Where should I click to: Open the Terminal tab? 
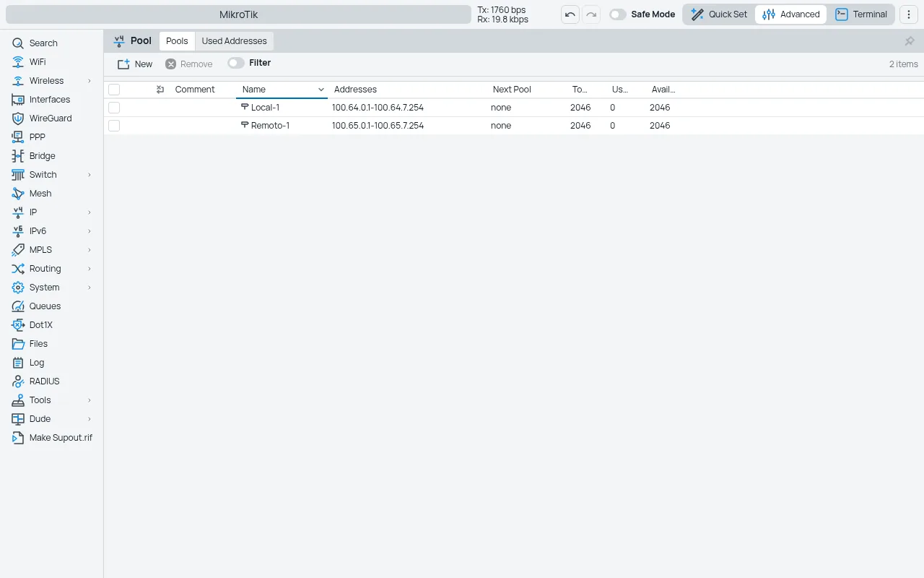[x=861, y=14]
